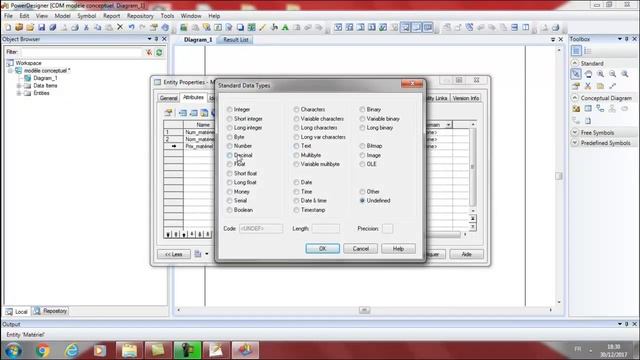Click the disabled Length field
Screen dimensions: 640x360
[326, 229]
